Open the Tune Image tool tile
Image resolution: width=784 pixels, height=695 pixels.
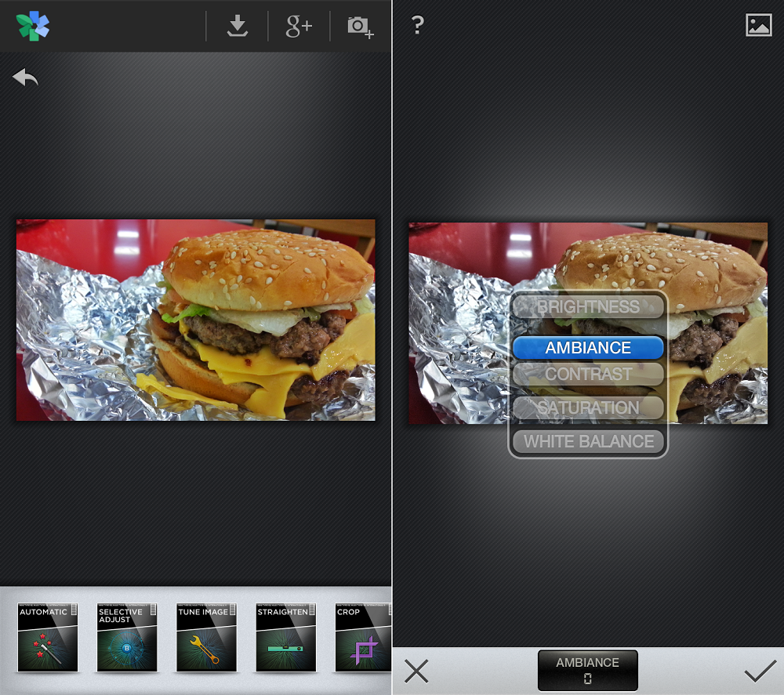tap(206, 638)
